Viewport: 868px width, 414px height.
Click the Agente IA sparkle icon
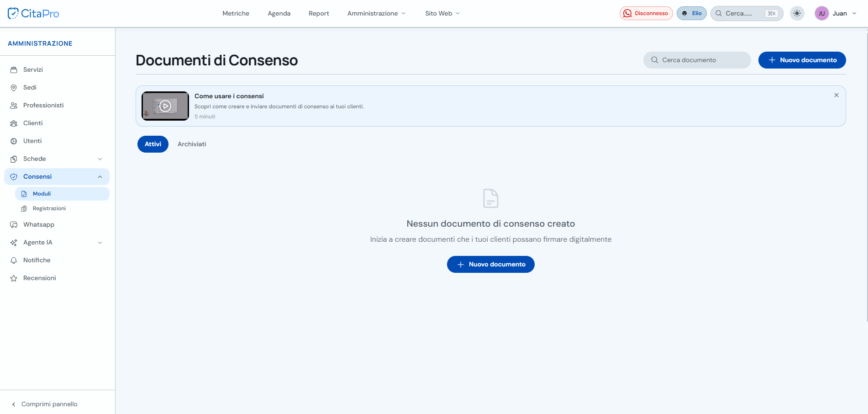14,242
